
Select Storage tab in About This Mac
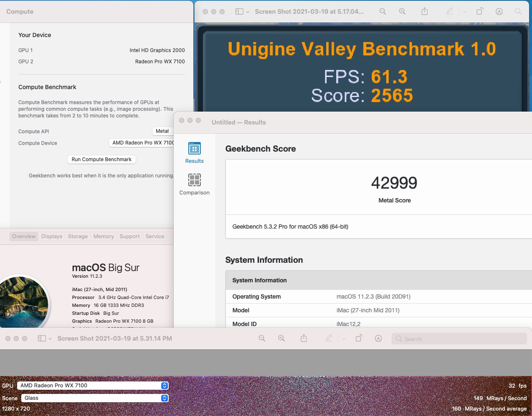78,236
